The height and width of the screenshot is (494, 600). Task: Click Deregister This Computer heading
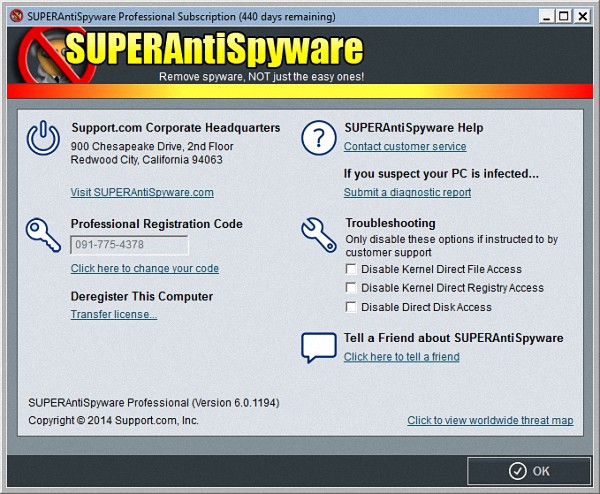[142, 296]
